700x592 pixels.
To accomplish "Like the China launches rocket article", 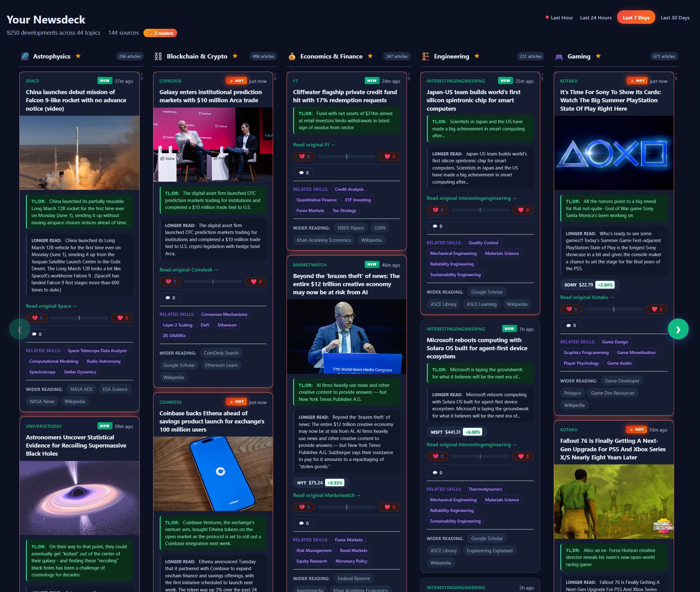I will 122,318.
